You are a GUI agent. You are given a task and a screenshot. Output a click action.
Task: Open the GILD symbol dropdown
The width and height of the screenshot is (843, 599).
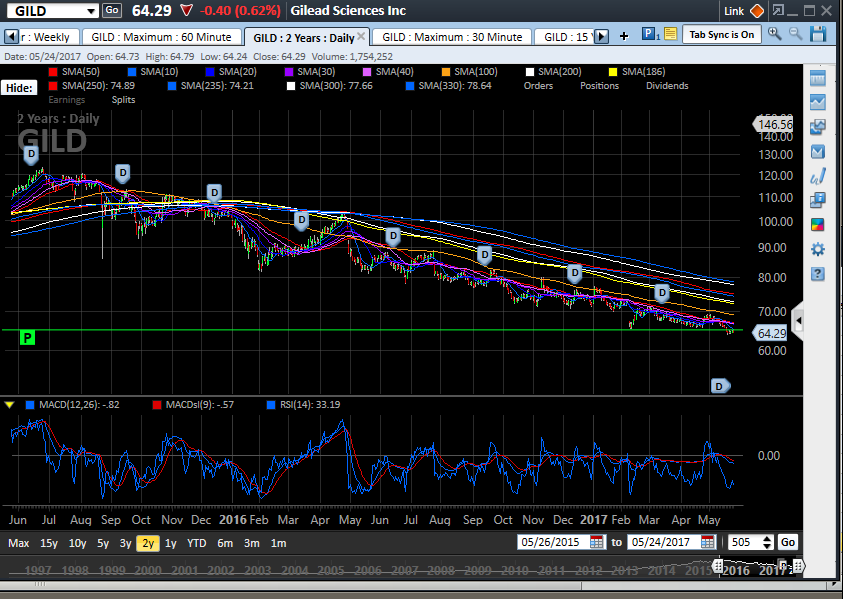pos(91,11)
